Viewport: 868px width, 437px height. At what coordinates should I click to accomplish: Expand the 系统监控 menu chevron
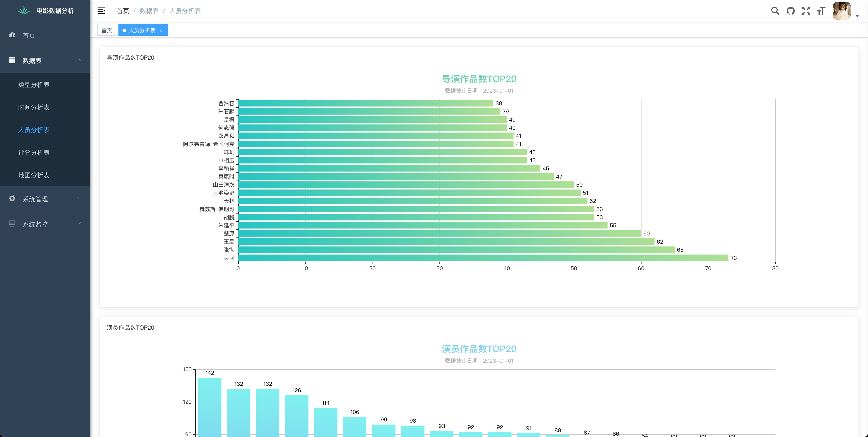(x=78, y=223)
